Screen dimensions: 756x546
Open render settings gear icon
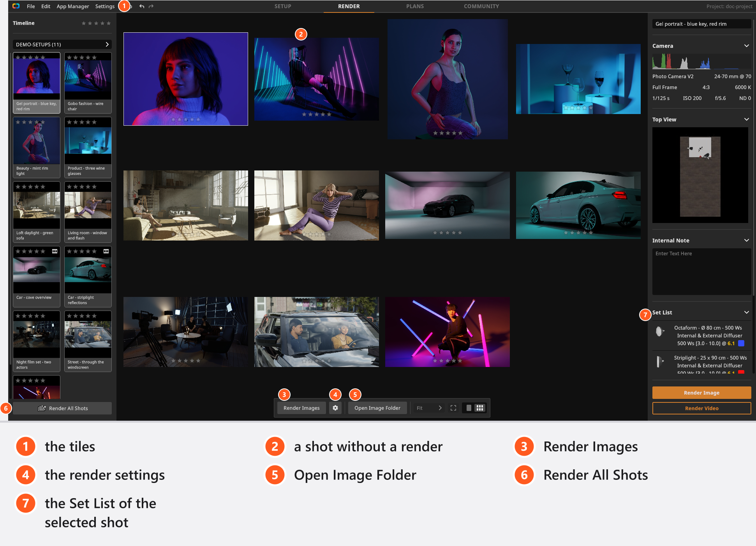(335, 408)
